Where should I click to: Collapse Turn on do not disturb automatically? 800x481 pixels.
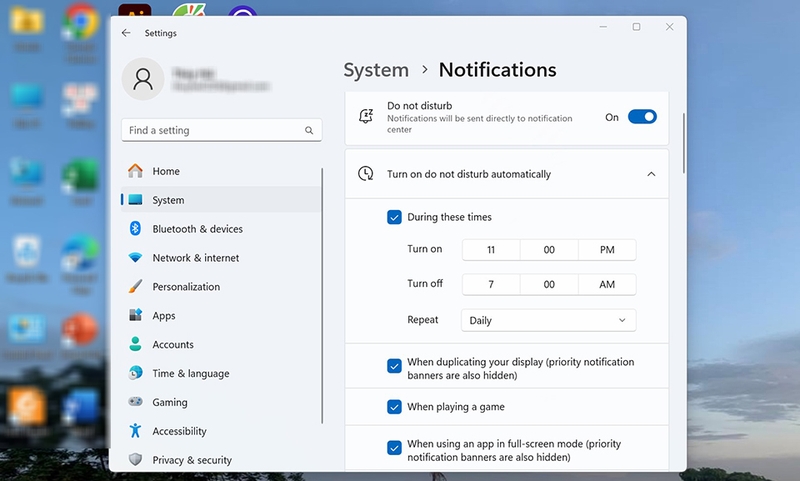point(651,174)
